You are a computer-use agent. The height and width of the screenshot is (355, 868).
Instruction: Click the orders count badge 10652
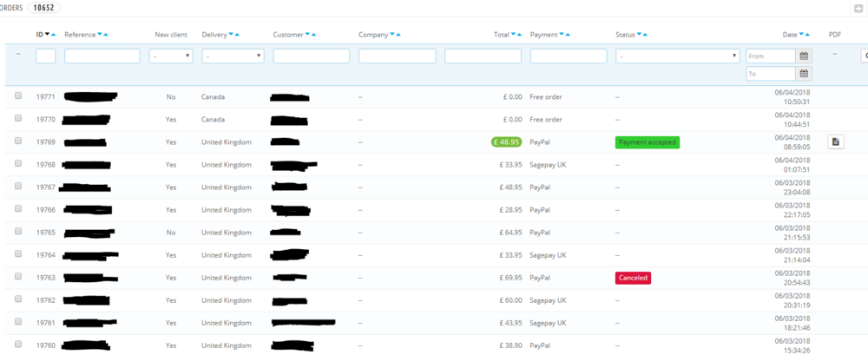[x=43, y=9]
